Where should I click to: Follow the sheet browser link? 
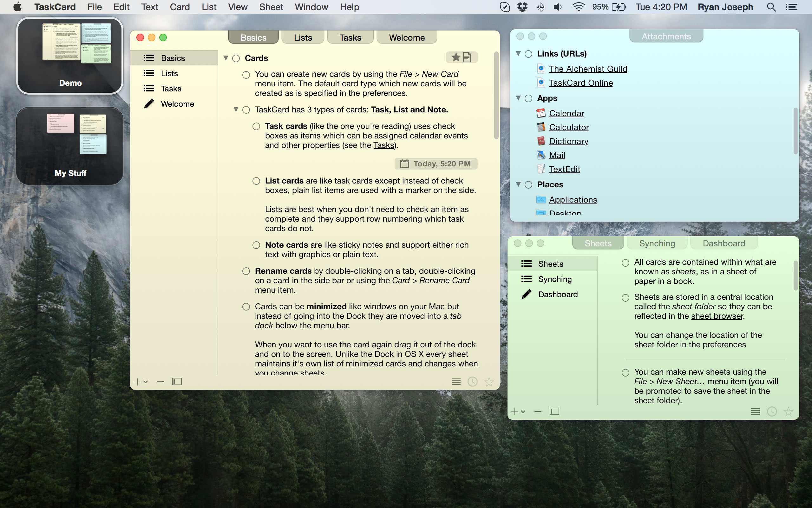(717, 316)
